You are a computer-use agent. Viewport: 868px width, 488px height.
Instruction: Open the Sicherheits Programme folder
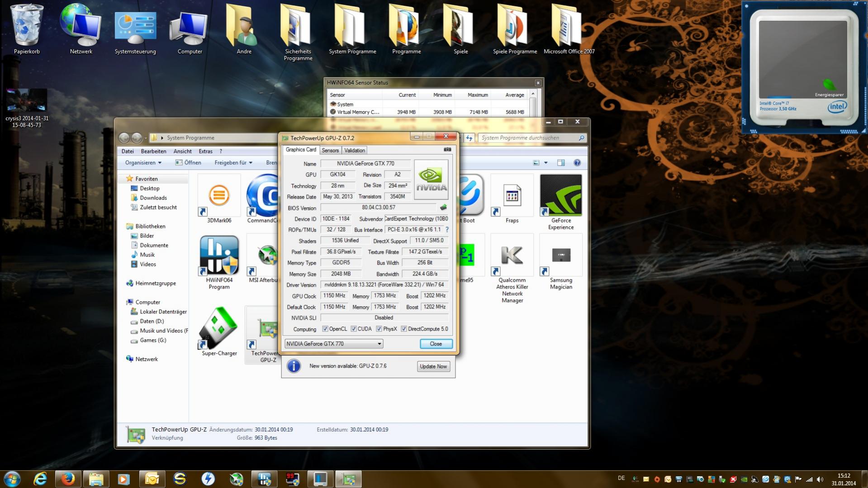tap(298, 33)
